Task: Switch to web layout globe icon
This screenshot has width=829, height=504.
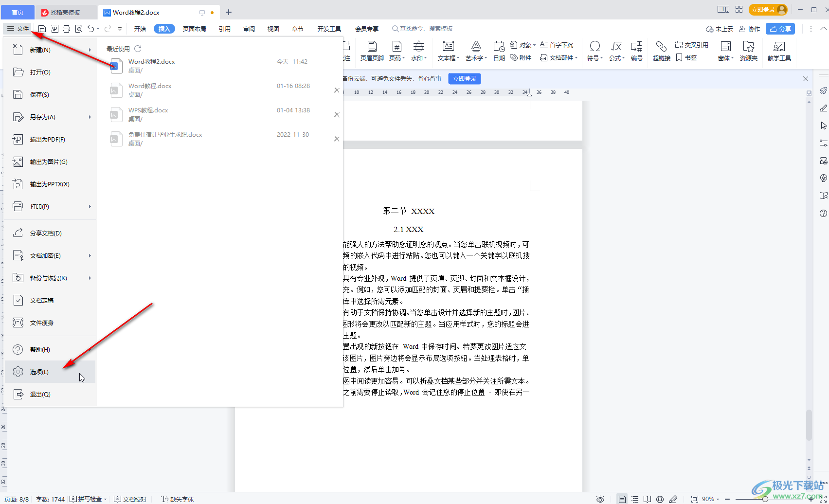Action: click(660, 499)
